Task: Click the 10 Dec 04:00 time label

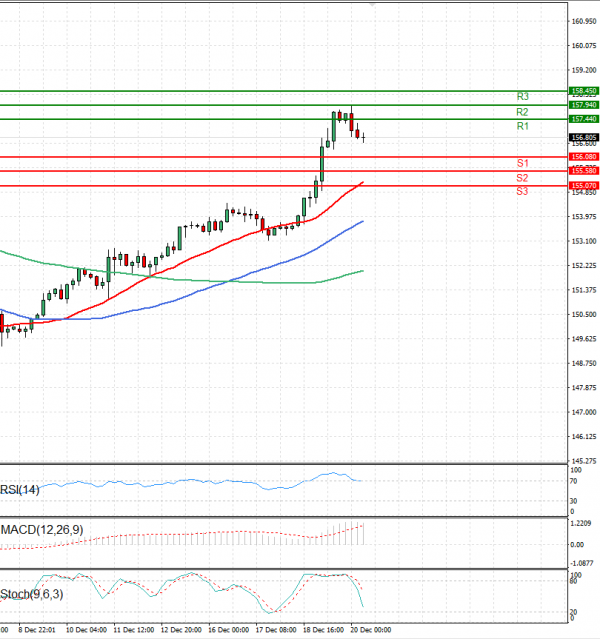Action: tap(86, 630)
